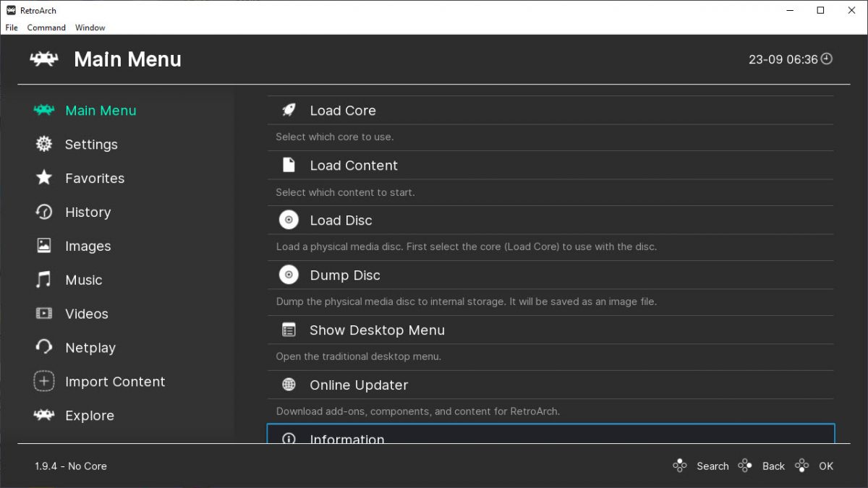The image size is (868, 488).
Task: Go to the Videos sidebar section
Action: click(x=86, y=314)
